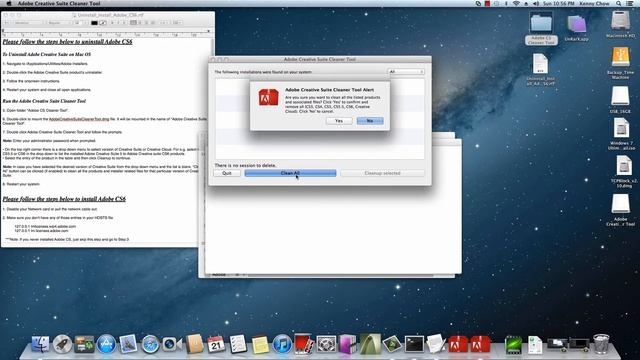Open TextEdit paper-and-pen dock icon
Viewport: 640px width, 360px height.
tap(436, 344)
